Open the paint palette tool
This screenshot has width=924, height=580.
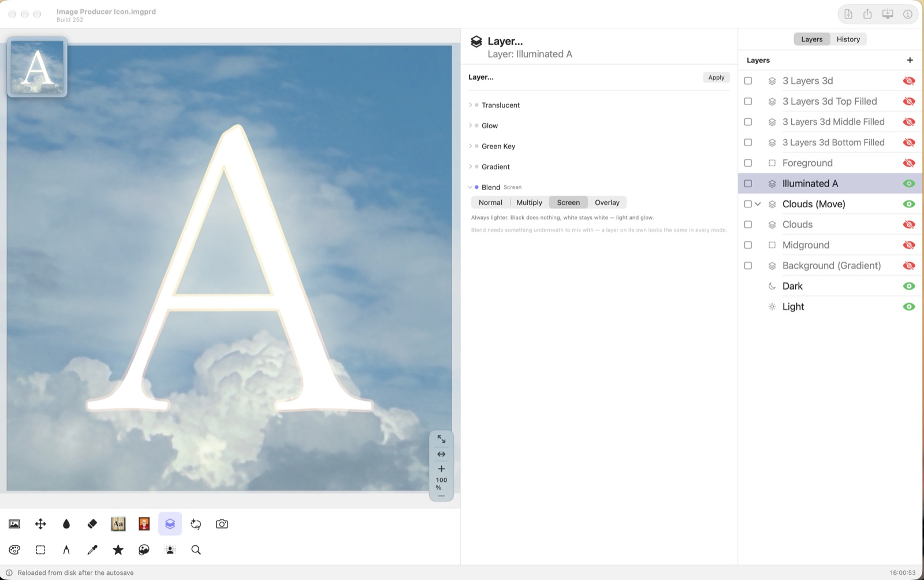coord(14,550)
